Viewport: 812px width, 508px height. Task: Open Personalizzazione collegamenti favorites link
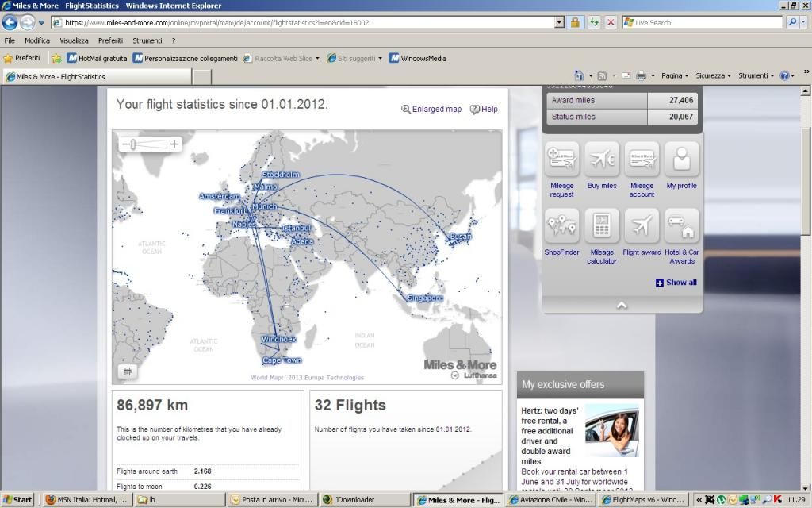pyautogui.click(x=185, y=58)
